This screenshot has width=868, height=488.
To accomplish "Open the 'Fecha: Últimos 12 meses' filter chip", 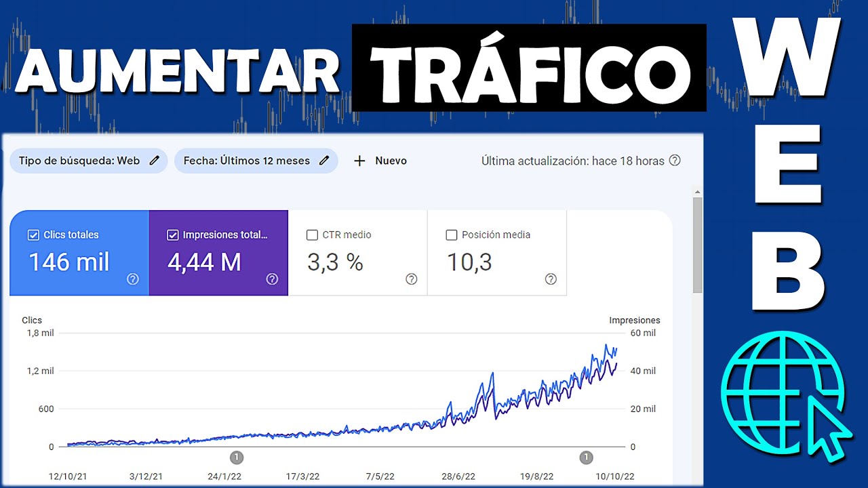I will click(x=256, y=161).
